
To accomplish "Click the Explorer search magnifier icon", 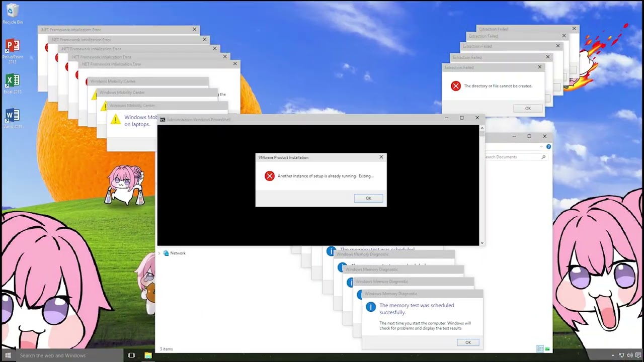I will [543, 157].
